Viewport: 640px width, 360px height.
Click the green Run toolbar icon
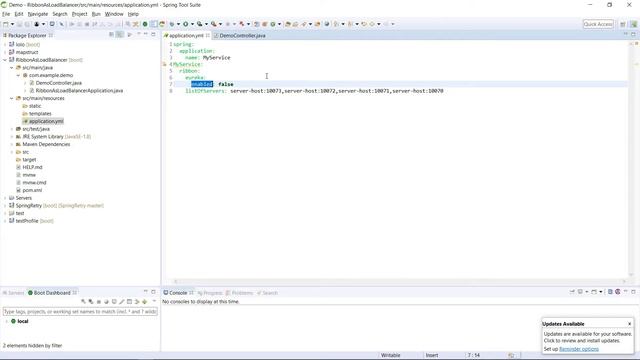coord(185,24)
